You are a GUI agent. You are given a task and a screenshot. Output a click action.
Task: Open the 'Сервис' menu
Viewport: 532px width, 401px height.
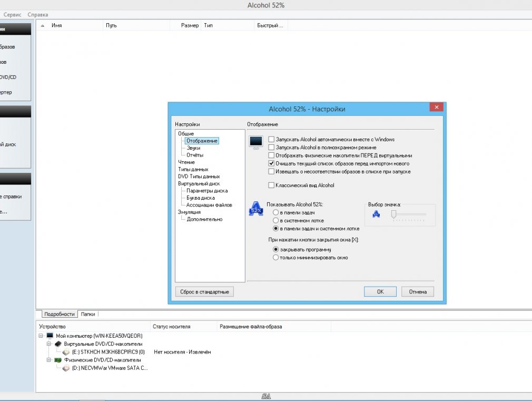(x=12, y=15)
